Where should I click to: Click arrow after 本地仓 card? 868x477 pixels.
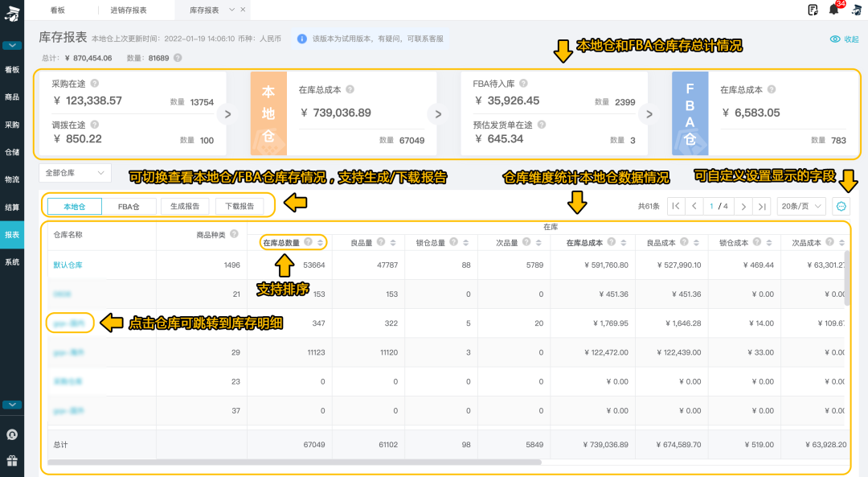tap(438, 114)
